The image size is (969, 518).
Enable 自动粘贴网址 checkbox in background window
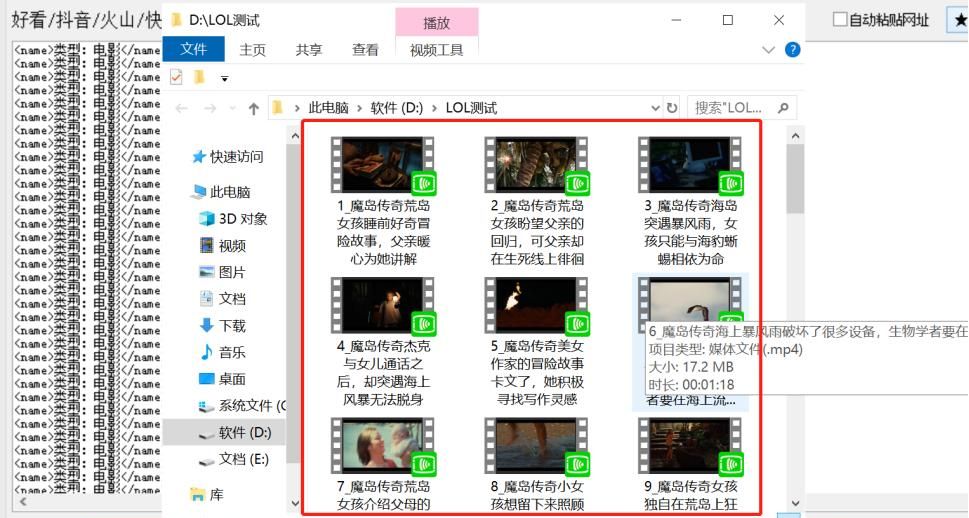(x=839, y=20)
